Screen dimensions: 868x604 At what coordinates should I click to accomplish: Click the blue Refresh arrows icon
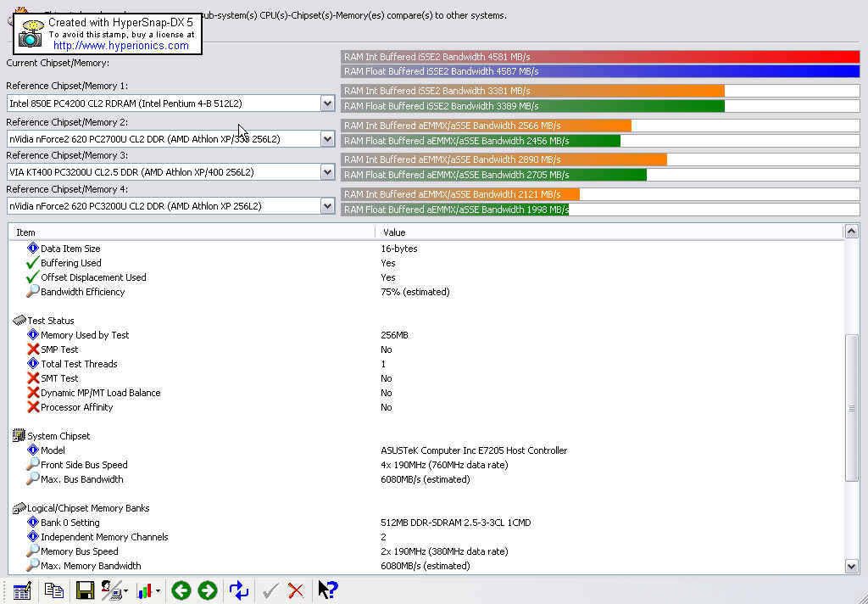238,590
